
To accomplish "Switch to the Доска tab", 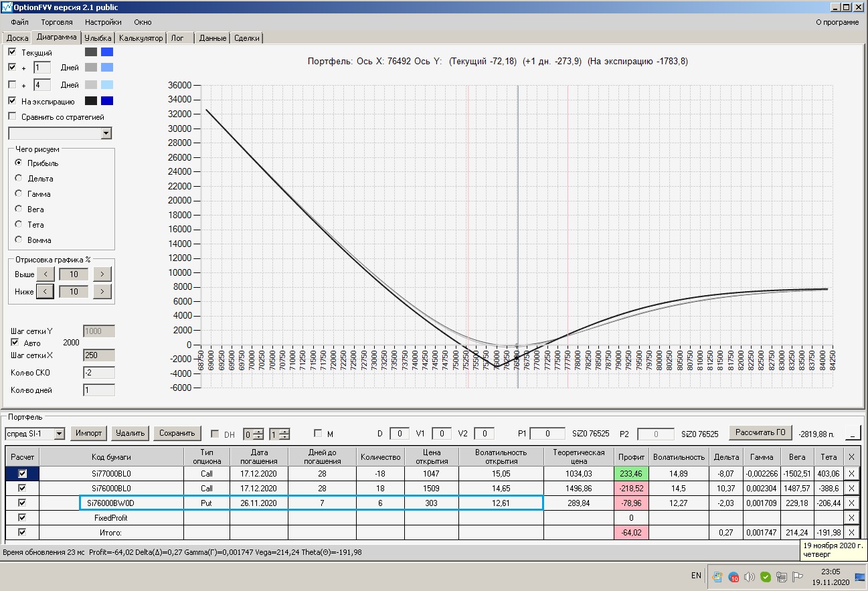I will coord(17,38).
